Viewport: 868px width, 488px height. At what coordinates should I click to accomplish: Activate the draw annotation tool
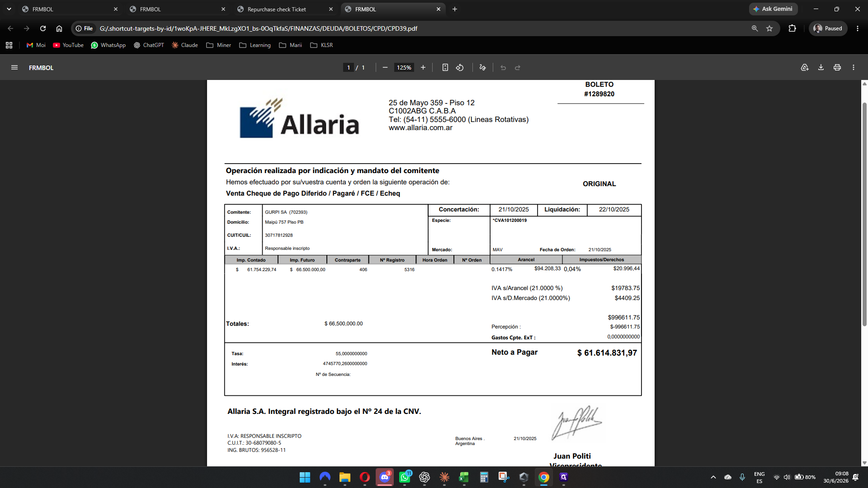point(482,67)
